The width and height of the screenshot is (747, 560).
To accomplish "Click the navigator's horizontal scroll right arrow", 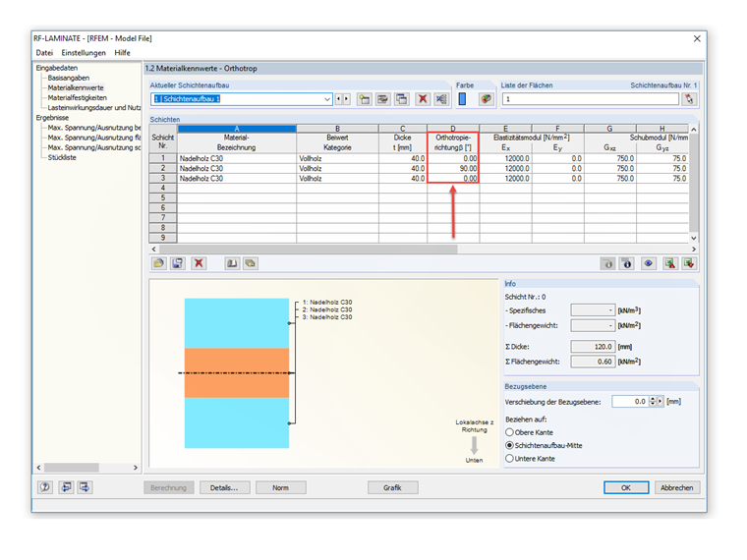I will click(x=136, y=468).
